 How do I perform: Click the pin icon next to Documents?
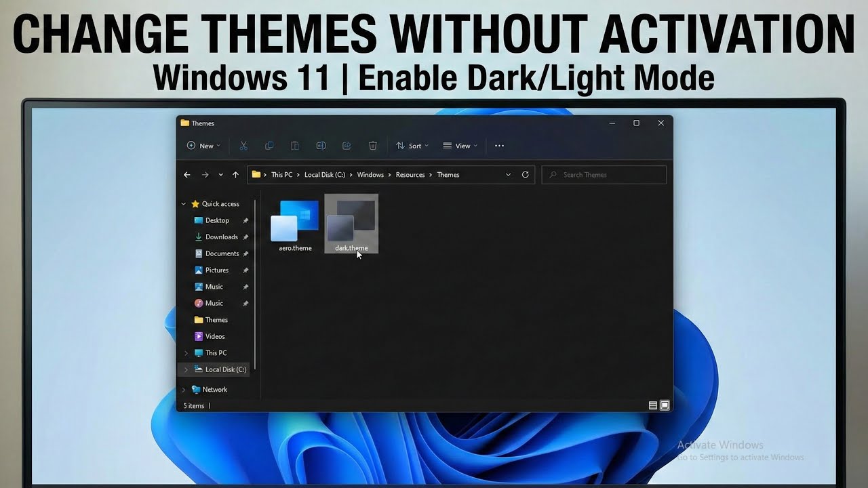pos(245,253)
